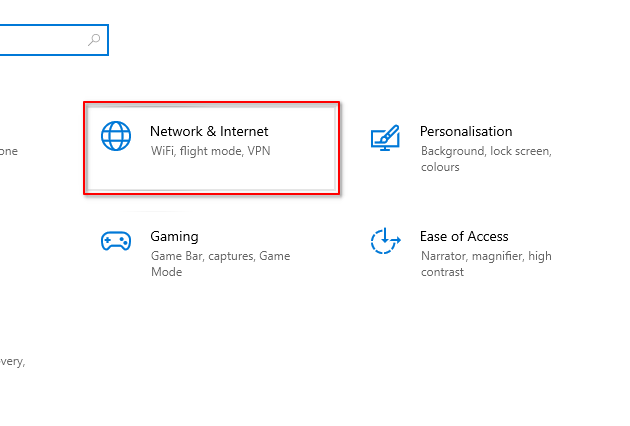Screen dimensions: 630x426
Task: Click the word "Mode" under Gaming
Action: click(166, 272)
